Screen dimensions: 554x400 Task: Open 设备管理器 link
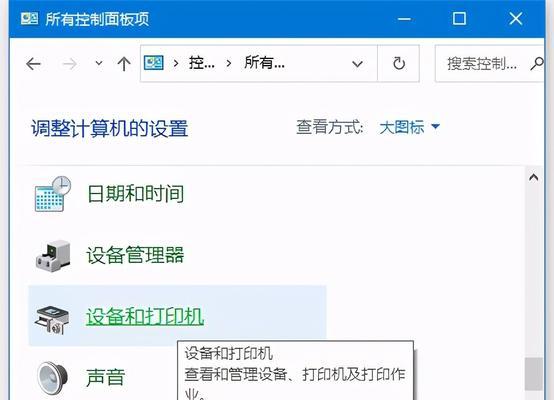tap(135, 255)
